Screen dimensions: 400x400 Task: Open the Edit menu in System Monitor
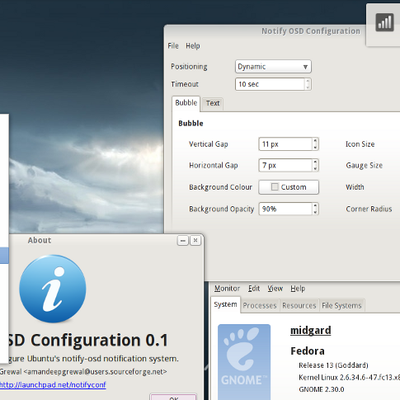click(254, 288)
